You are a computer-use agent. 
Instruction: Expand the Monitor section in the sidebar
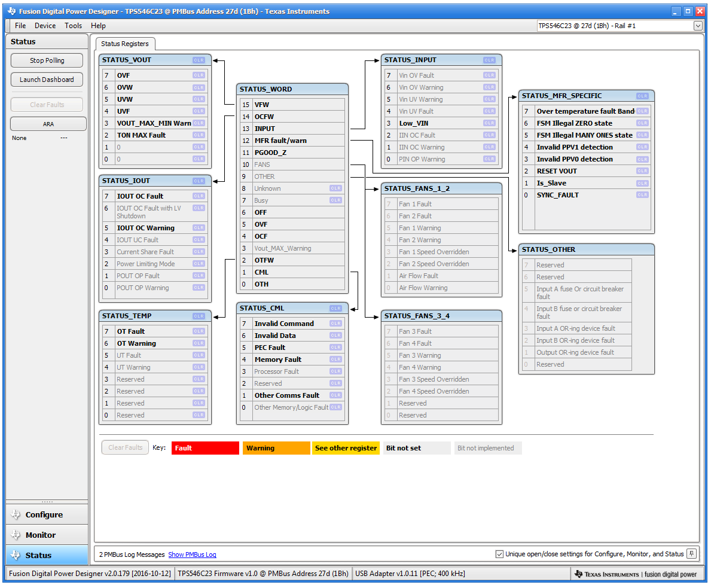tap(47, 534)
